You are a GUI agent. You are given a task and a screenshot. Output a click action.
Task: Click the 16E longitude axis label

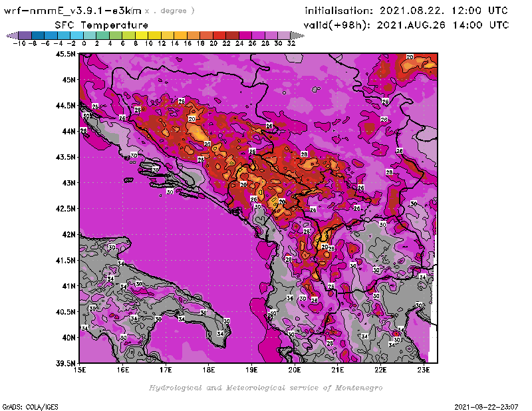click(x=123, y=370)
